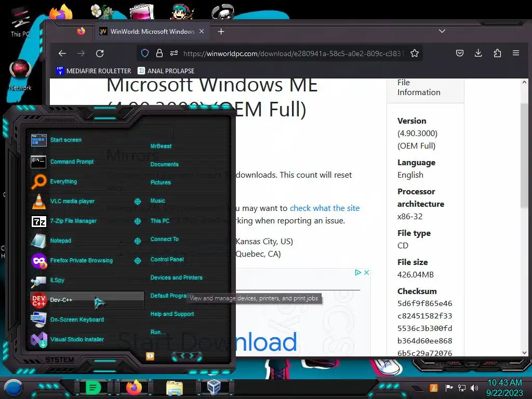The height and width of the screenshot is (399, 532).
Task: Expand Firefox Private Browsing jump list arrow
Action: (x=138, y=261)
